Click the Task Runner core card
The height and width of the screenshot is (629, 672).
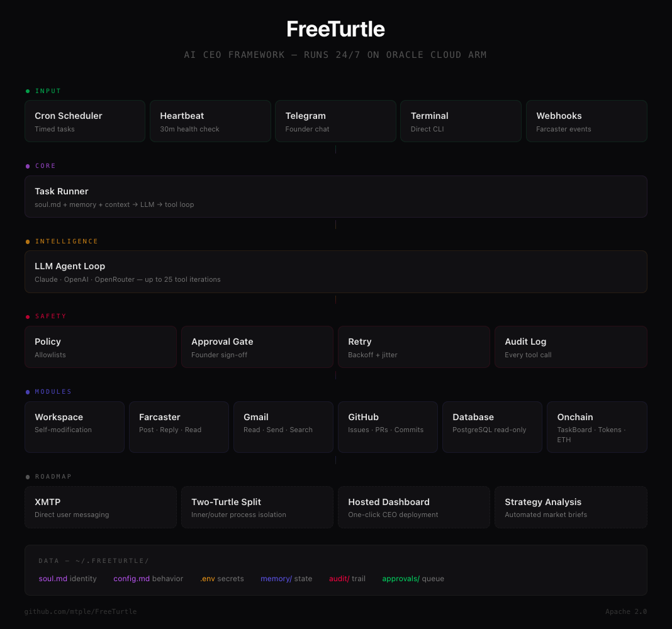335,197
